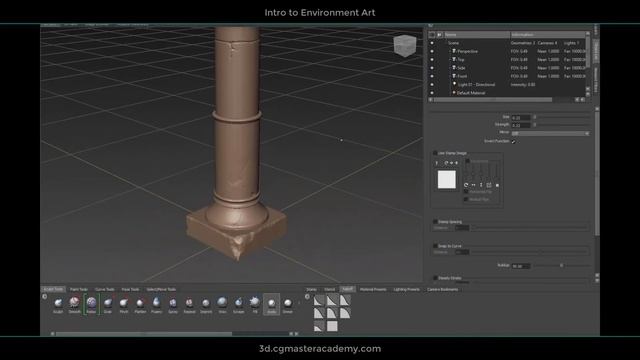Click the Default Material icon in list
This screenshot has width=640, height=360.
[x=453, y=93]
